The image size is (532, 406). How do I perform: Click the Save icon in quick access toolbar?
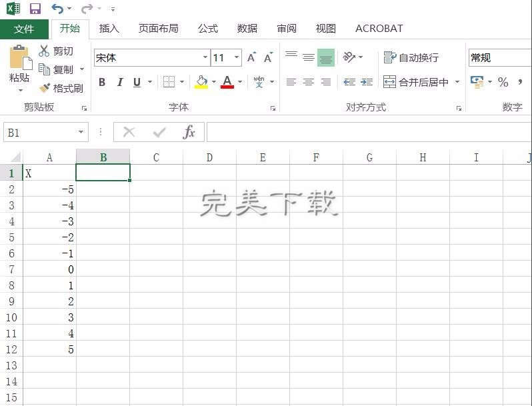(x=35, y=9)
